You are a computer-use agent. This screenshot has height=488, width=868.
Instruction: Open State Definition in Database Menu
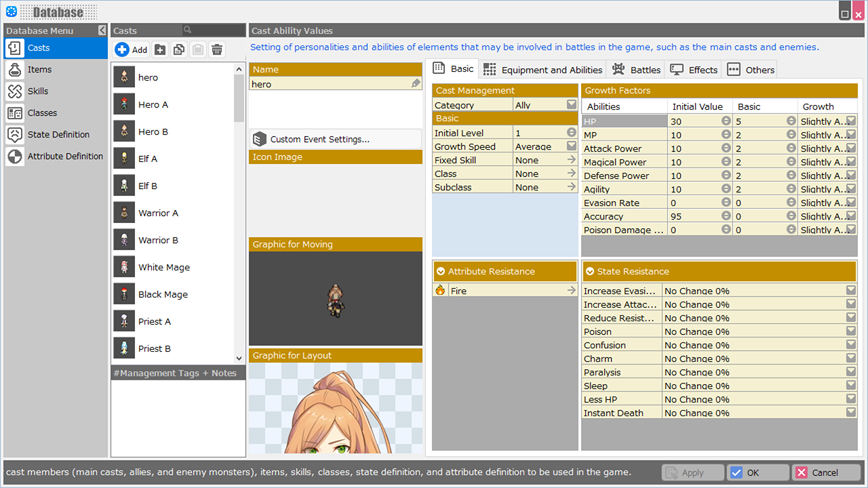(x=58, y=134)
